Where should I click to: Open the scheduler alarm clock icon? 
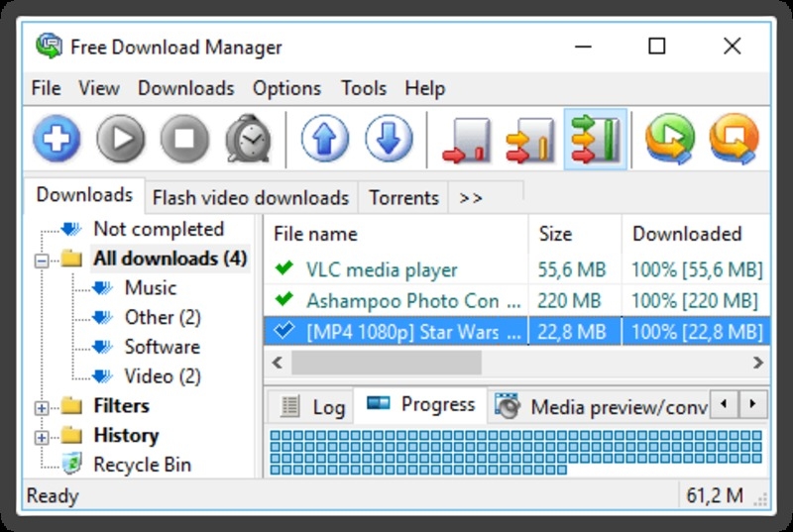click(248, 139)
